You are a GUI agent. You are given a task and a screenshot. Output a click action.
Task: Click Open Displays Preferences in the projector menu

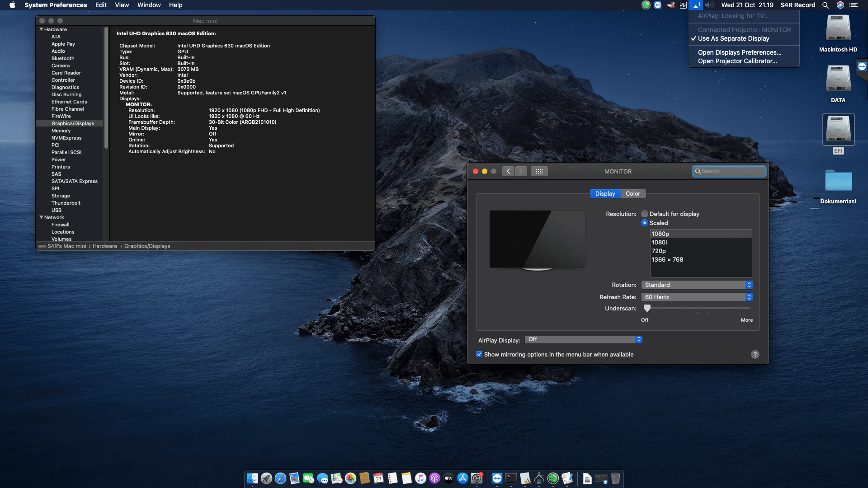(740, 52)
